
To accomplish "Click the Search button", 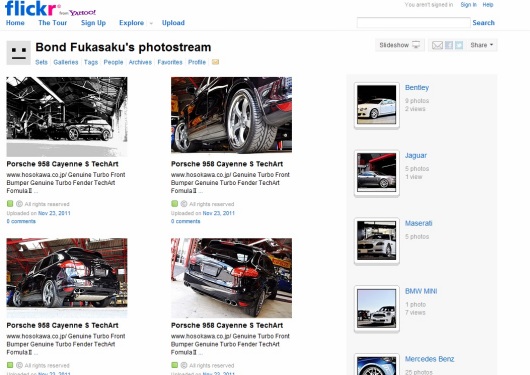I will pyautogui.click(x=483, y=23).
